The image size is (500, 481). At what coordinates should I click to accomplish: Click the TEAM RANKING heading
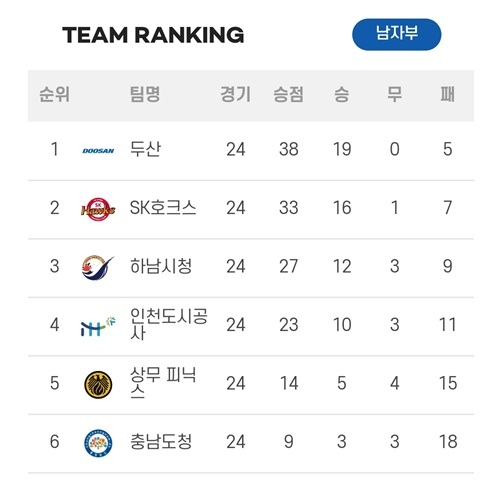click(153, 35)
